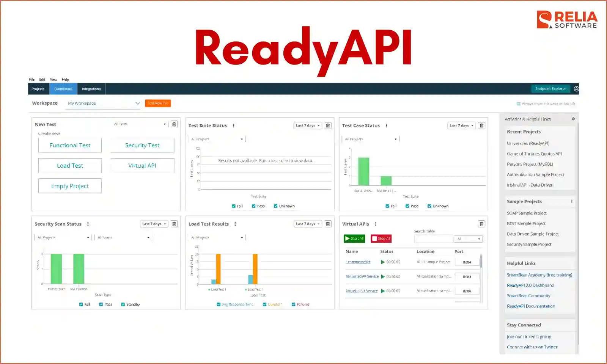The image size is (607, 364).
Task: Switch to the Integrations tab
Action: click(x=91, y=89)
